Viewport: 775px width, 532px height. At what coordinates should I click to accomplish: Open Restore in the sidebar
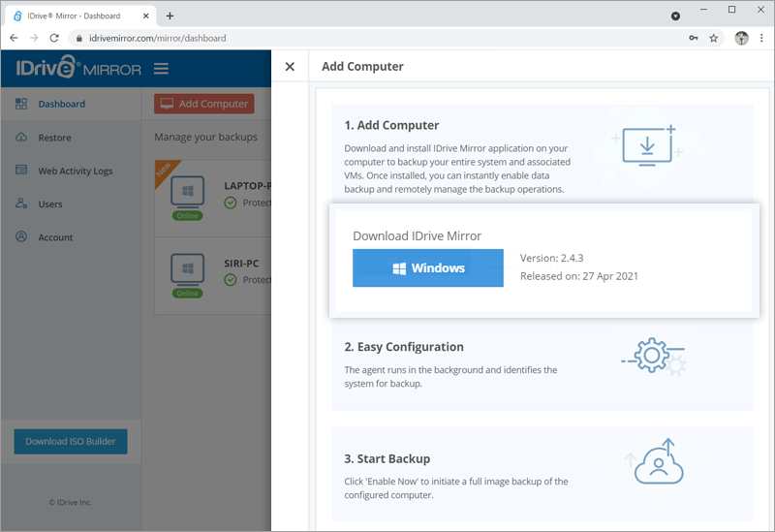click(x=55, y=138)
